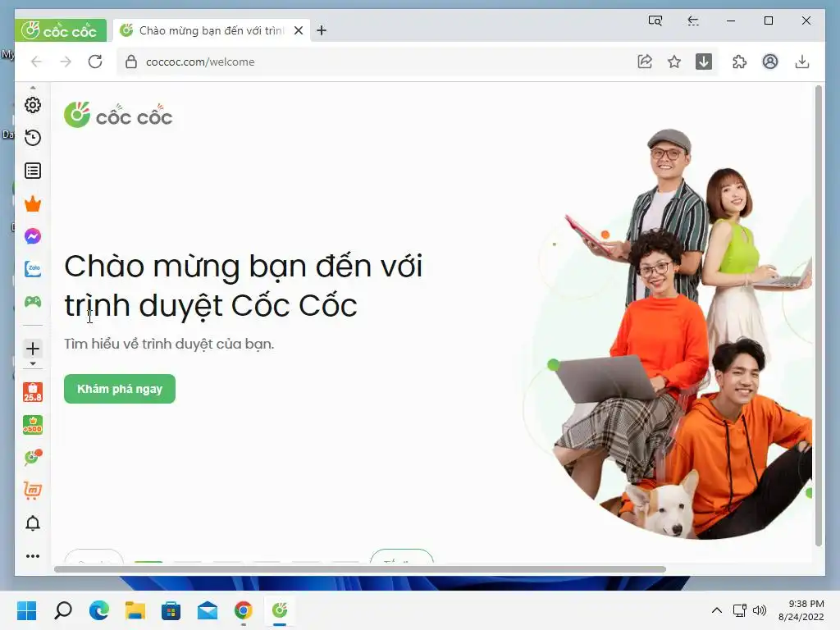The image size is (840, 630).
Task: Open browsing history from sidebar
Action: (x=33, y=138)
